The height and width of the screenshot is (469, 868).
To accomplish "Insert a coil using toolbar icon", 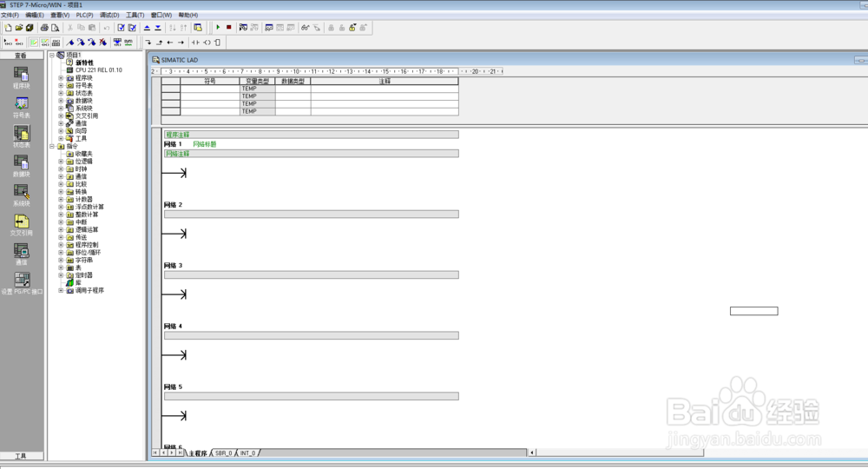I will pos(207,42).
